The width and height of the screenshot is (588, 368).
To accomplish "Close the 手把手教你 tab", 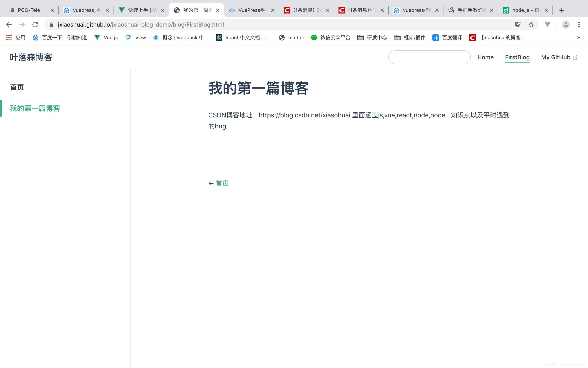I will [x=492, y=10].
